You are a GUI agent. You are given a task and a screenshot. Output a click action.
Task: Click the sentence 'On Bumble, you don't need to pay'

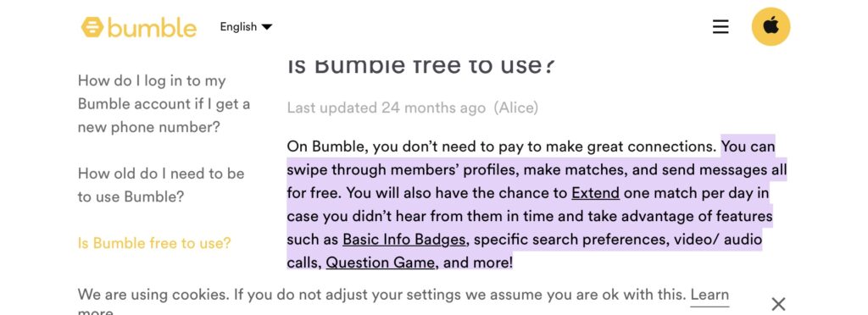pos(502,146)
